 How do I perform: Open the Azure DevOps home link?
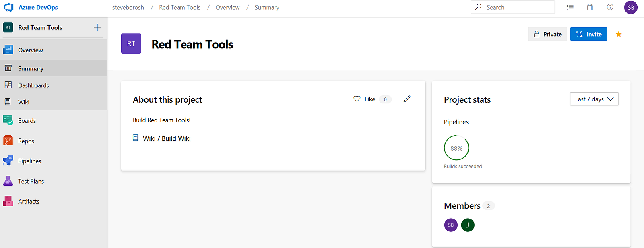click(38, 7)
